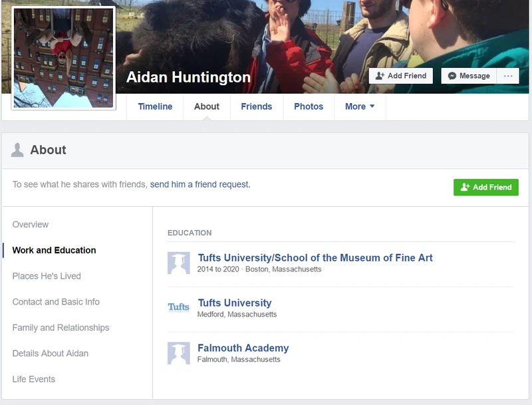The width and height of the screenshot is (532, 405).
Task: Click the Message button on the cover photo
Action: [x=469, y=76]
